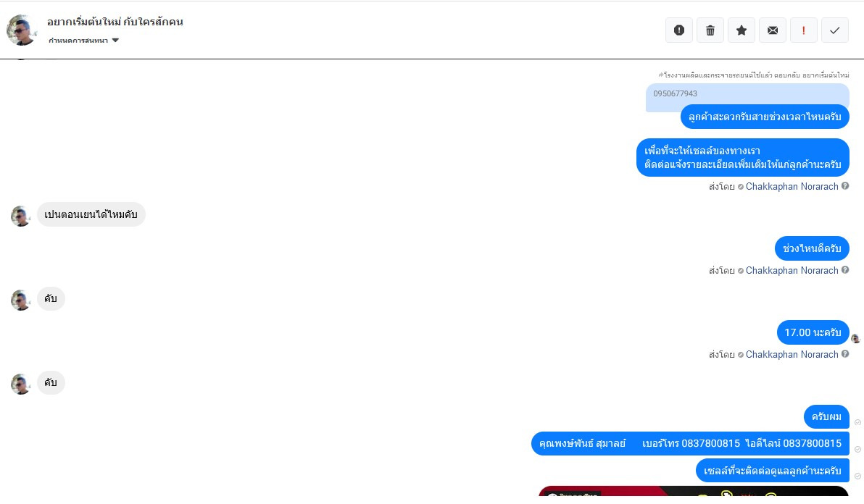This screenshot has width=864, height=504.
Task: Click the 17.00 นะครับ sent message bubble
Action: [x=813, y=332]
